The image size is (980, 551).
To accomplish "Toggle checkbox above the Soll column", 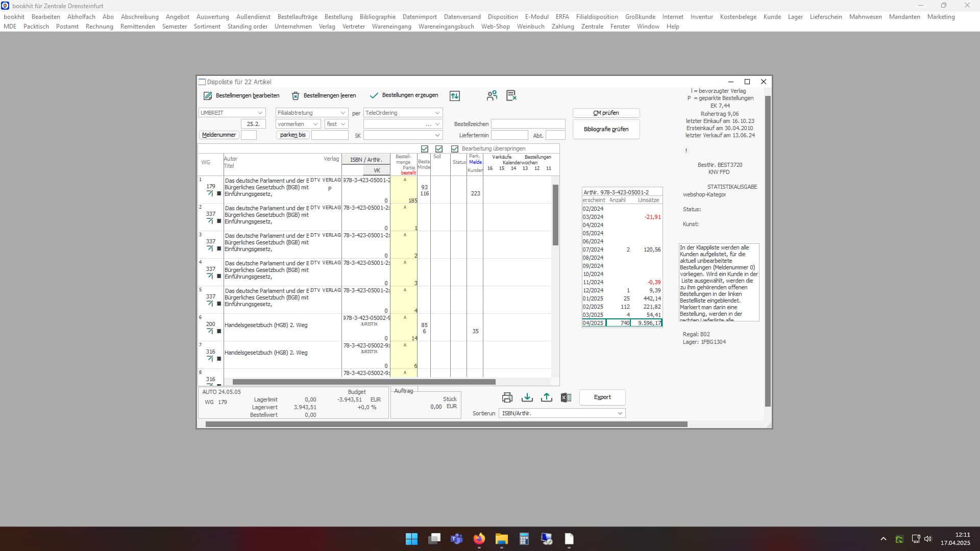I will coord(439,149).
